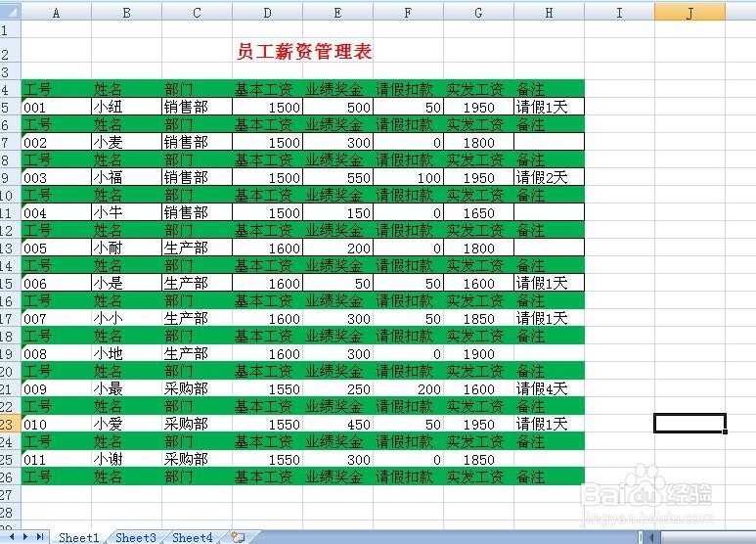Image resolution: width=756 pixels, height=544 pixels.
Task: Select column G header
Action: pyautogui.click(x=479, y=13)
